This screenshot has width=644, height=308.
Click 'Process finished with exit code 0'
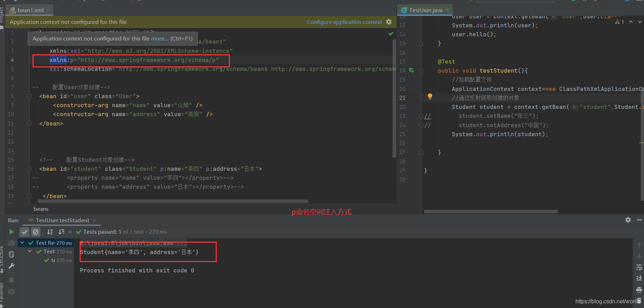pyautogui.click(x=137, y=270)
